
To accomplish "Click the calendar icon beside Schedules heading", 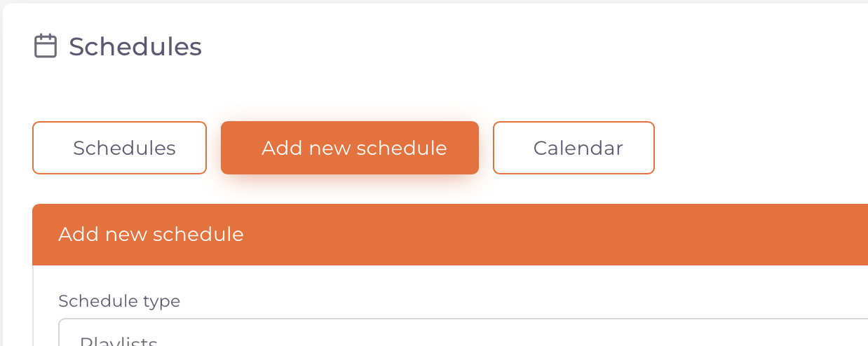I will (x=46, y=47).
